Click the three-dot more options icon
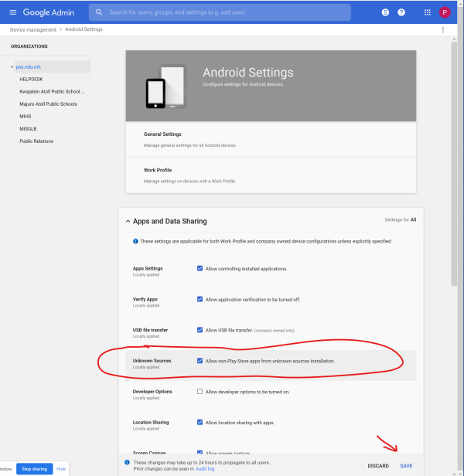The image size is (464, 476). 443,29
